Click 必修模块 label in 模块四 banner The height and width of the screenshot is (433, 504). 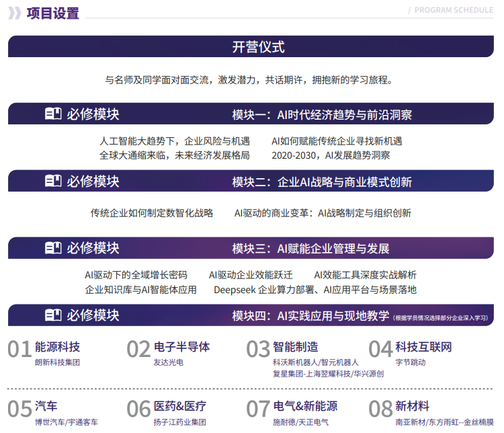click(x=93, y=315)
